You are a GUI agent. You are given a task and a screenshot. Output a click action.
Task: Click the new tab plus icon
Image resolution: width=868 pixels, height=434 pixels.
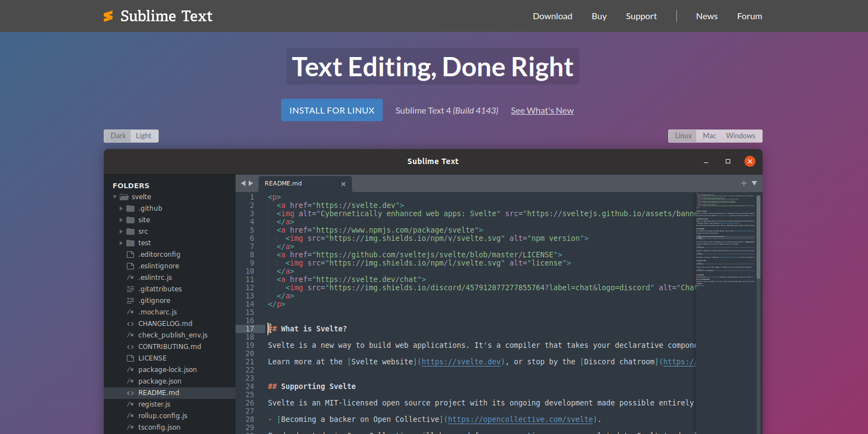(743, 183)
